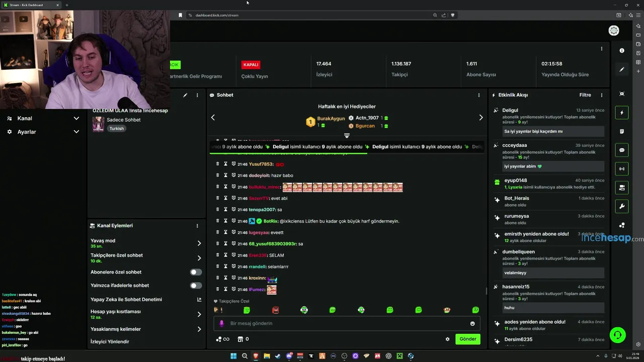644x362 pixels.
Task: Click the purple microphone icon in message box
Action: [222, 323]
